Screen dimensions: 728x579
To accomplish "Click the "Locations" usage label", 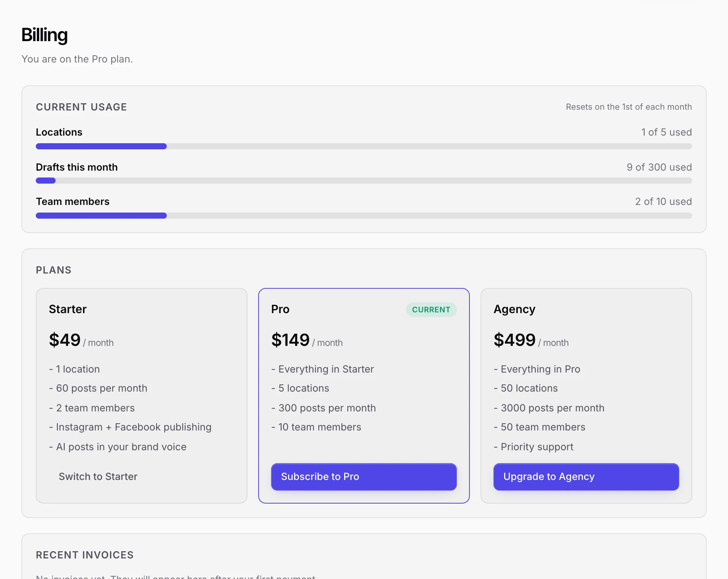I will pyautogui.click(x=59, y=132).
